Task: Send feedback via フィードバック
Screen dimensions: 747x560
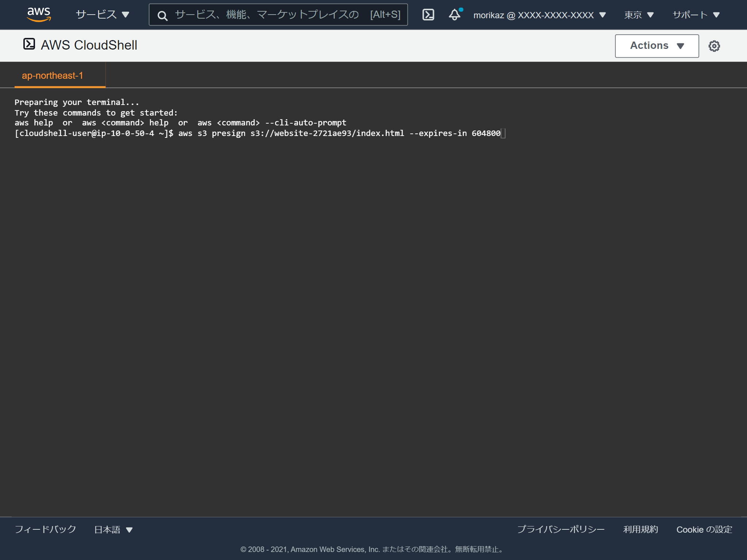Action: click(x=45, y=529)
